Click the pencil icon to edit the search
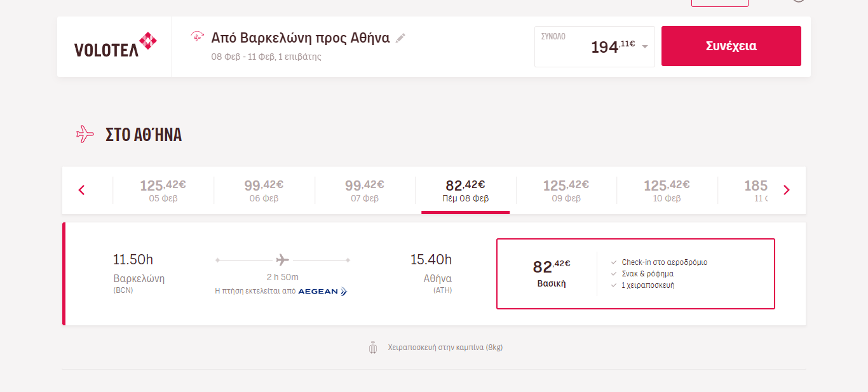This screenshot has width=868, height=392. coord(400,38)
